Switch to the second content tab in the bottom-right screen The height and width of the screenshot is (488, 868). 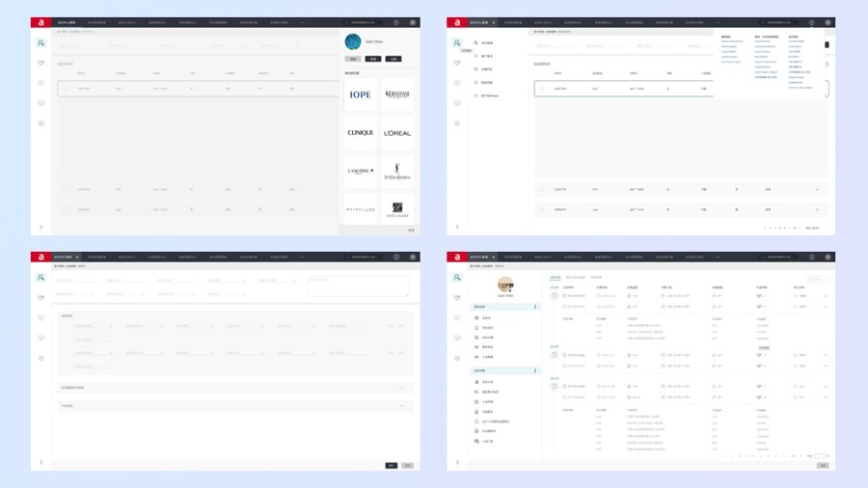(576, 277)
